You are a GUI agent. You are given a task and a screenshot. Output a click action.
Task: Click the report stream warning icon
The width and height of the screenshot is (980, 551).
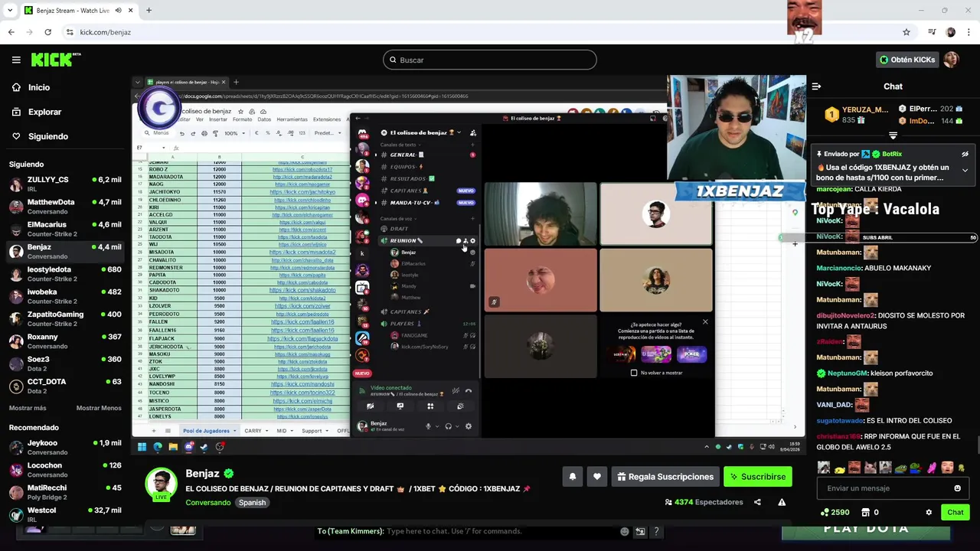pyautogui.click(x=782, y=502)
